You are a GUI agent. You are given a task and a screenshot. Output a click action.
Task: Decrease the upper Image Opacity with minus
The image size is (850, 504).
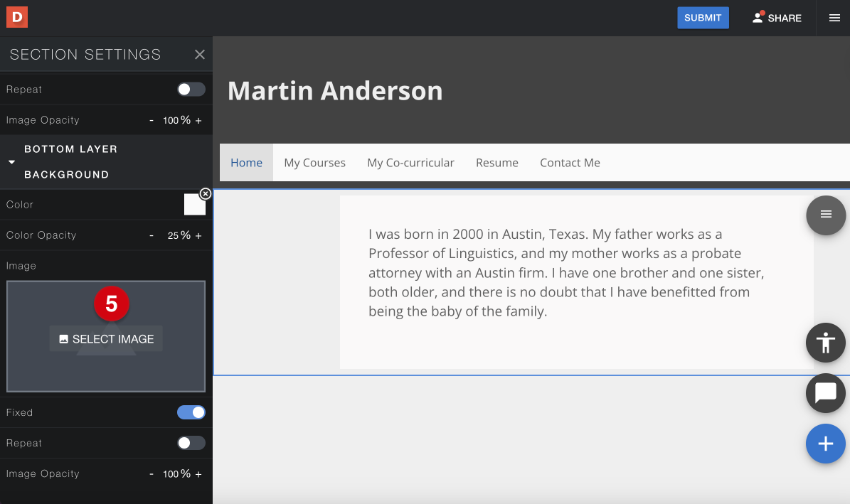pos(152,120)
